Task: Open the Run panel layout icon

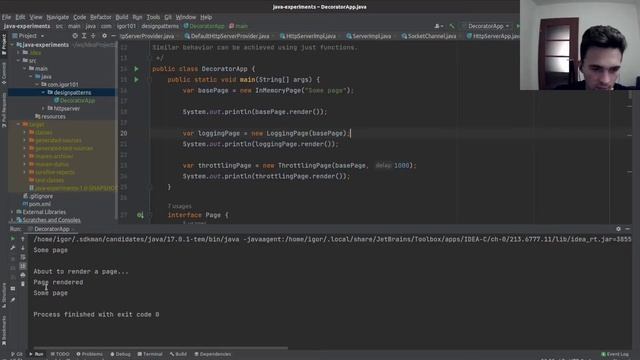Action: tap(13, 289)
